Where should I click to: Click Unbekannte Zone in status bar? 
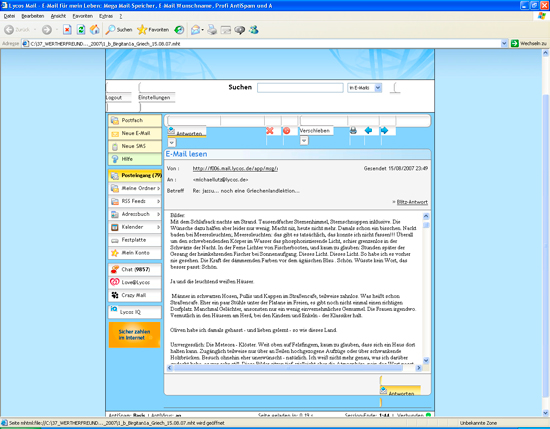(x=478, y=423)
